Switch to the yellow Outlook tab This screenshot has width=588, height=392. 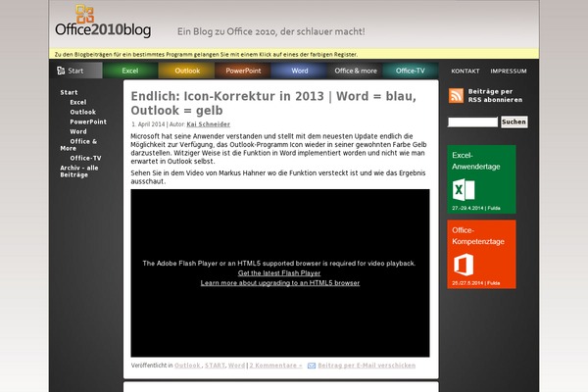click(187, 71)
